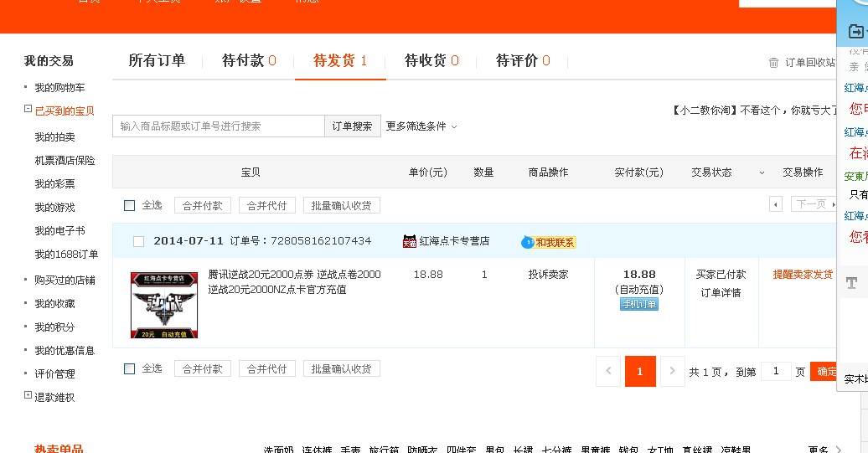Switch to the 待收货 tab
The width and height of the screenshot is (868, 453).
[431, 60]
